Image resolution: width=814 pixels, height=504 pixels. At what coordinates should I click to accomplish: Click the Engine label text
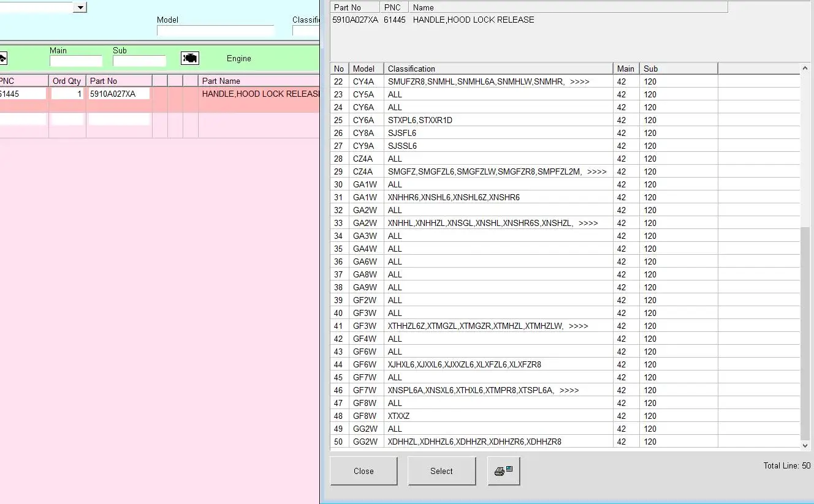[239, 58]
